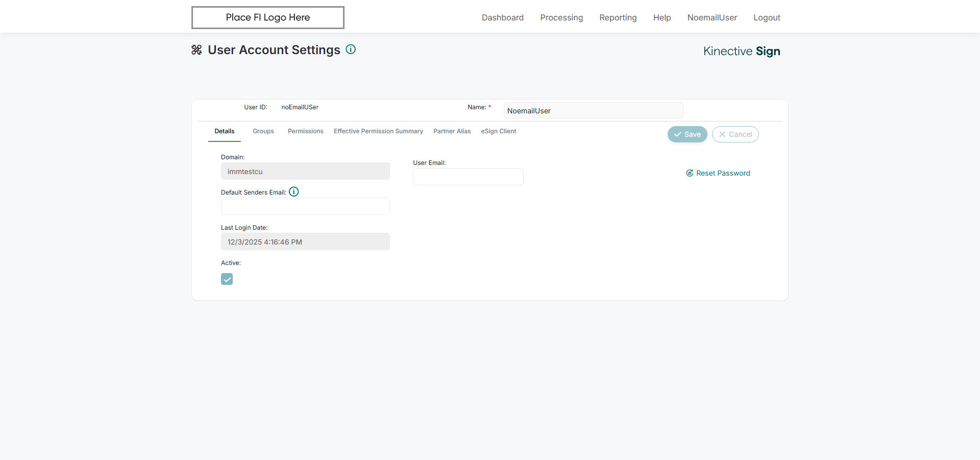The height and width of the screenshot is (460, 980).
Task: Click the settings icon beside page title
Action: pyautogui.click(x=197, y=50)
